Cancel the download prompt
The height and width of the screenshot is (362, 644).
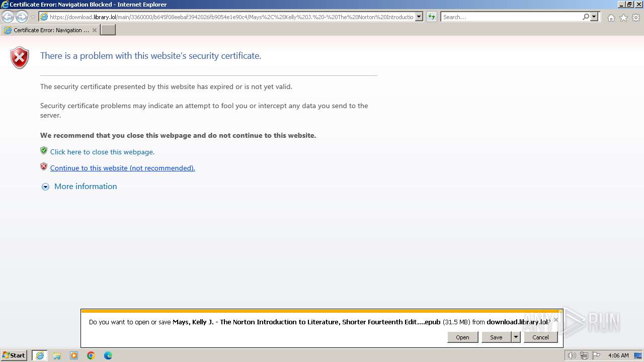click(540, 337)
